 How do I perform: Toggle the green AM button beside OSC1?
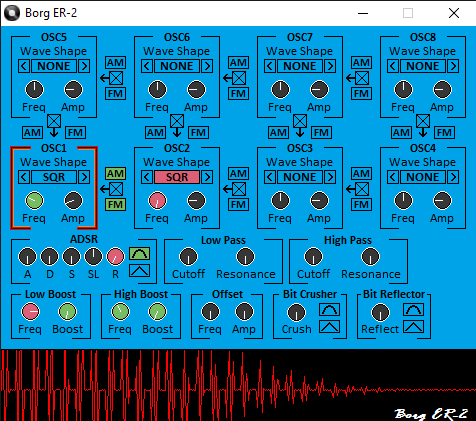[x=115, y=173]
